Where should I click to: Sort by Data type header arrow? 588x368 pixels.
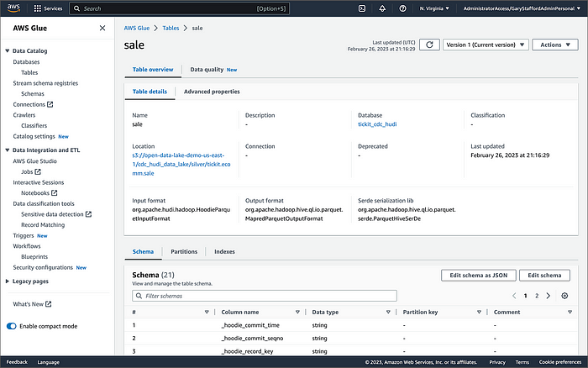pos(388,312)
